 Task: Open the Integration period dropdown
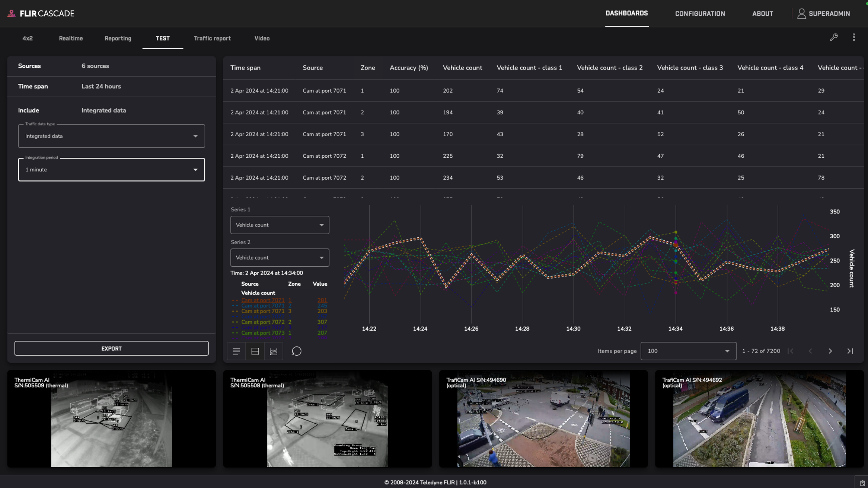pos(111,170)
